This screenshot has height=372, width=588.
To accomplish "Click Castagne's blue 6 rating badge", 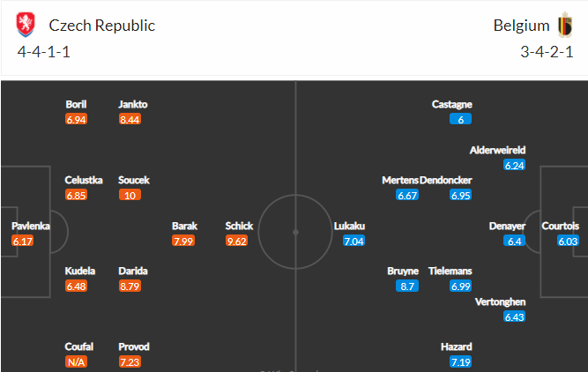I will point(461,119).
